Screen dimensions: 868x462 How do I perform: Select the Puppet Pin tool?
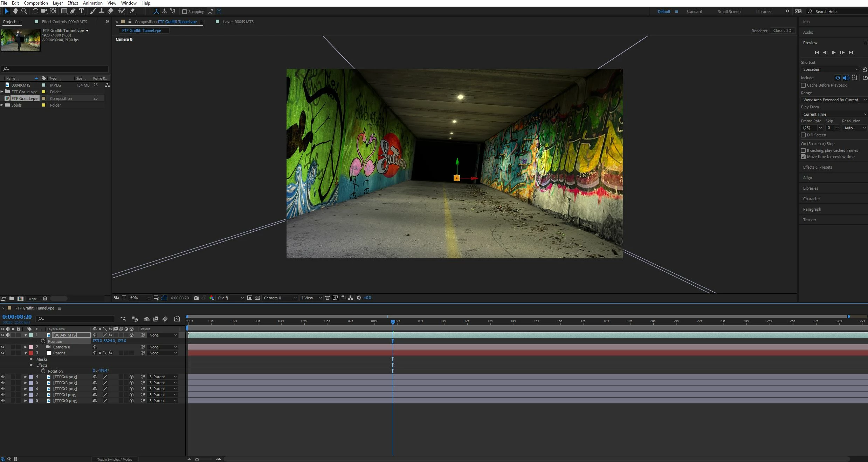click(x=132, y=11)
